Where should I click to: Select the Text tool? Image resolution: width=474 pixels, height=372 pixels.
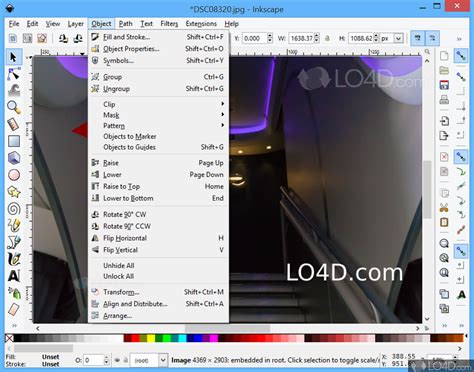click(x=14, y=276)
